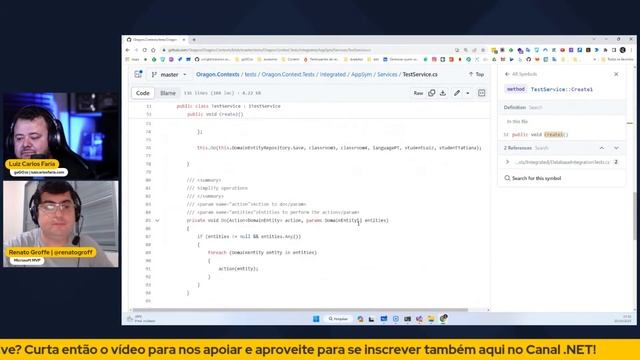Image resolution: width=640 pixels, height=360 pixels.
Task: Switch to the Code view tab
Action: [x=142, y=93]
